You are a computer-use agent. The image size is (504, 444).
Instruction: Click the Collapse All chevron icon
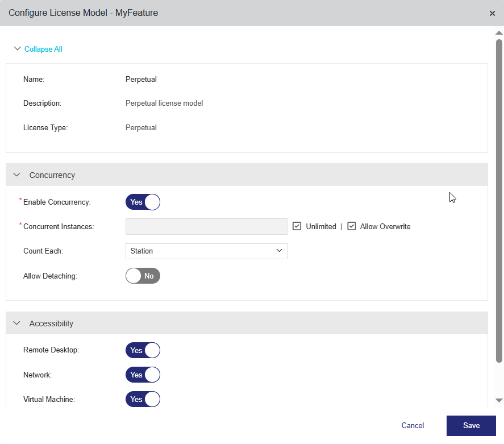tap(17, 49)
